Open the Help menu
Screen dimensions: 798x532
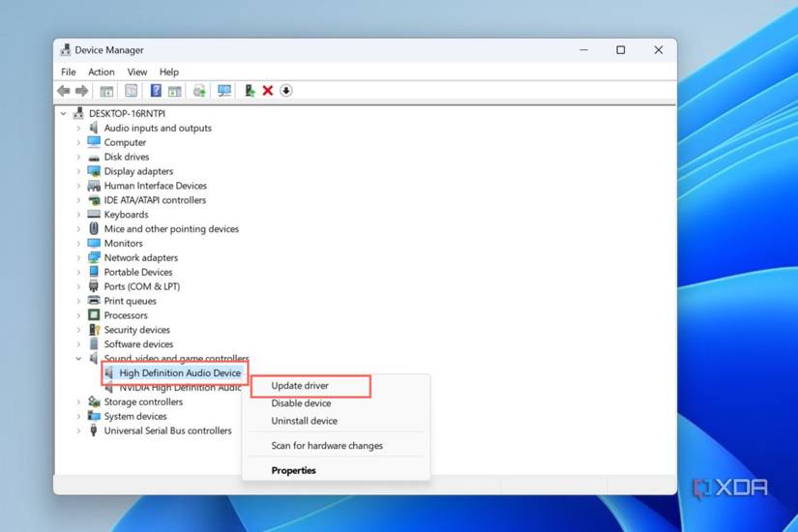tap(169, 72)
